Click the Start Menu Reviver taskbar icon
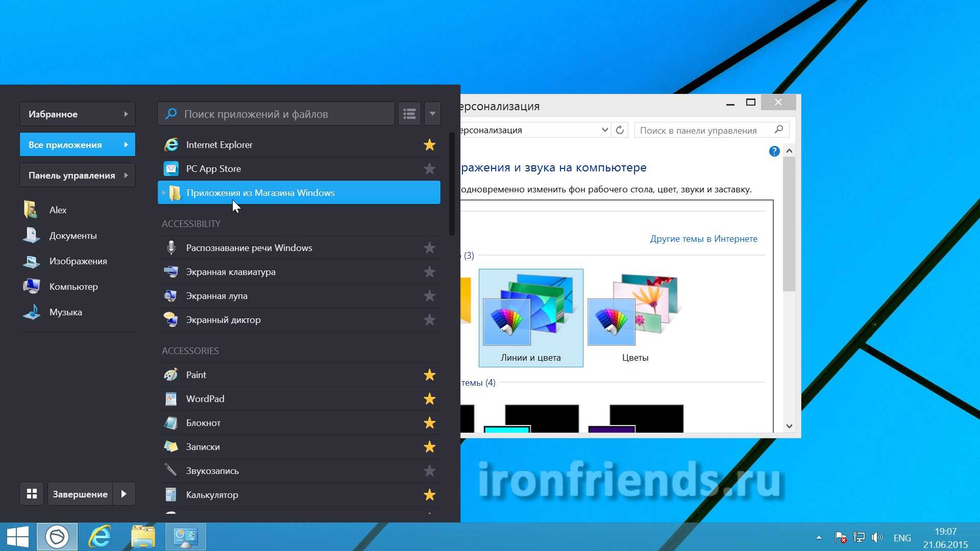This screenshot has width=980, height=551. [57, 537]
